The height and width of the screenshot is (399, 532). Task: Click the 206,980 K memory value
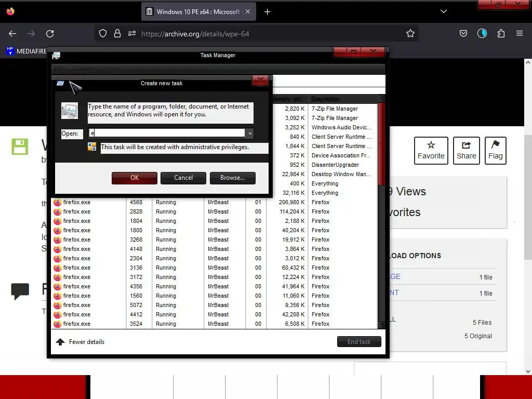coord(292,202)
